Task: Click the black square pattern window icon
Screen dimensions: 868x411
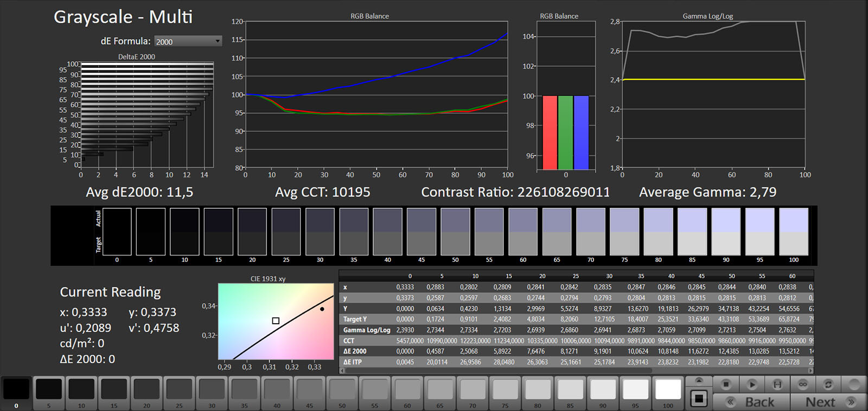Action: click(699, 399)
